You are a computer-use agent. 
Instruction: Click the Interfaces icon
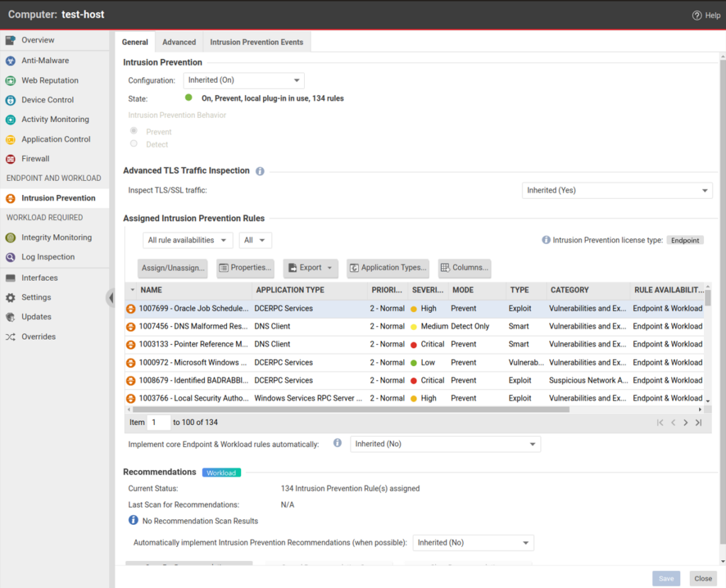click(x=11, y=278)
